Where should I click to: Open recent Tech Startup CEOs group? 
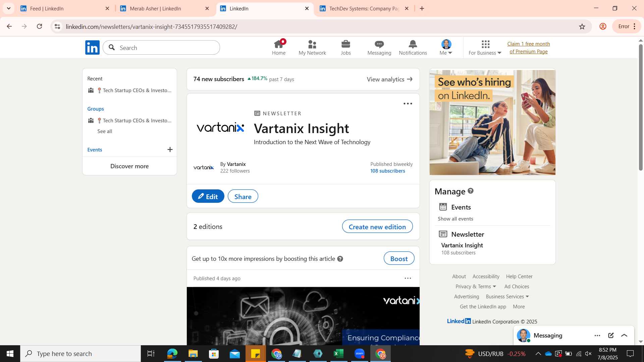[x=130, y=90]
